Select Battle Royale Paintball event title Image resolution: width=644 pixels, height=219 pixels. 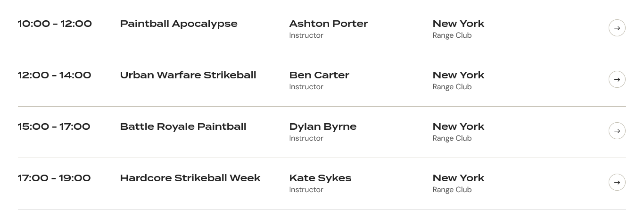183,126
